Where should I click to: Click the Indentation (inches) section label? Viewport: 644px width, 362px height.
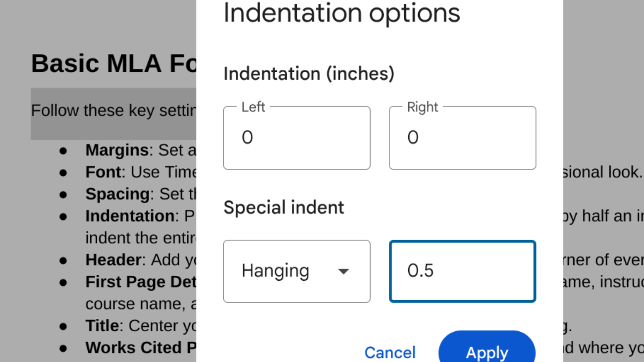point(309,74)
